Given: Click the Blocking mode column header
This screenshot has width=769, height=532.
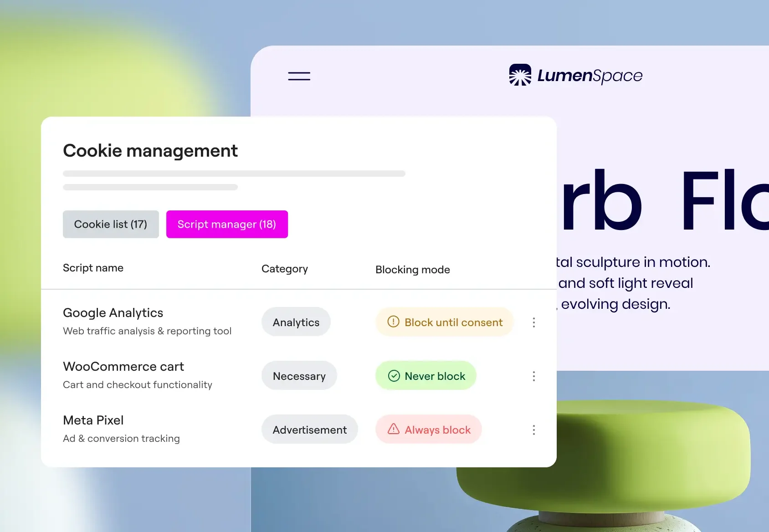Looking at the screenshot, I should (413, 270).
